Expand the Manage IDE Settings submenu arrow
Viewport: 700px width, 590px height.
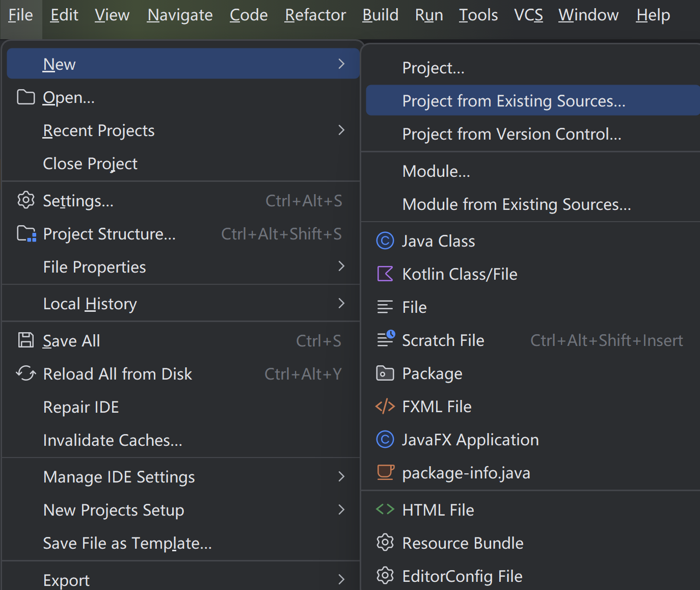click(341, 476)
